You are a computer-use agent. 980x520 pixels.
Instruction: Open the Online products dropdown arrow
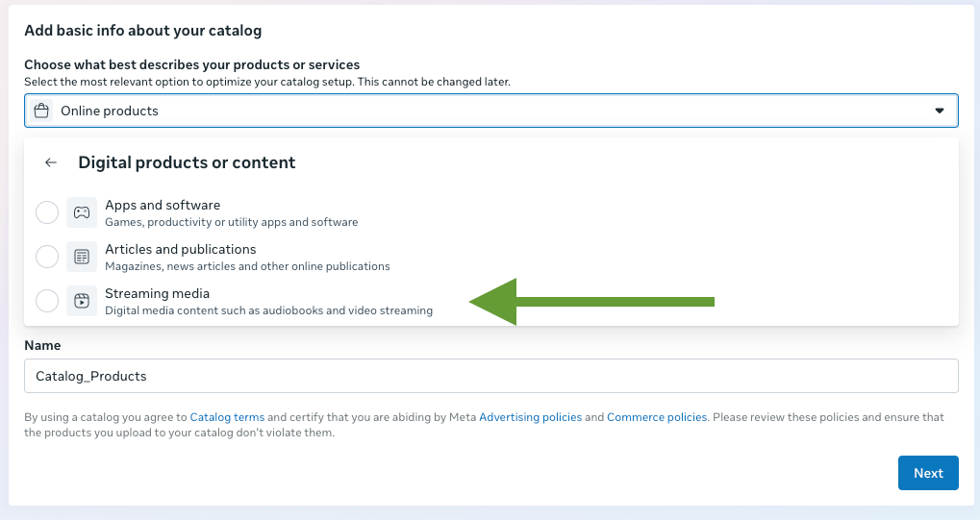[x=940, y=111]
